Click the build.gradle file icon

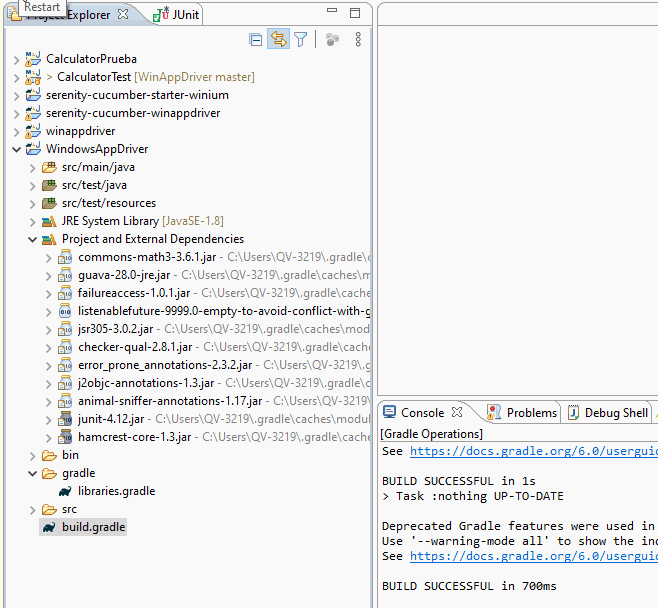point(48,527)
